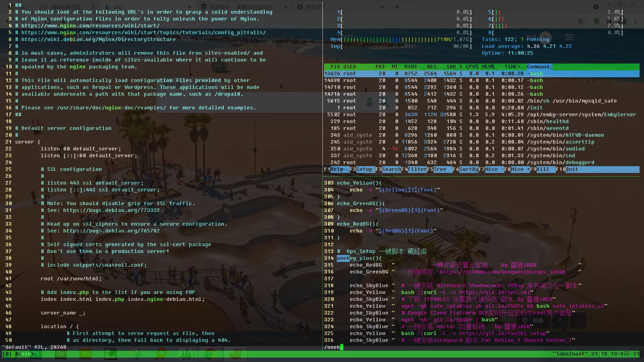644x362 pixels.
Task: Click the 21:19 clock in tmux status
Action: (x=599, y=354)
